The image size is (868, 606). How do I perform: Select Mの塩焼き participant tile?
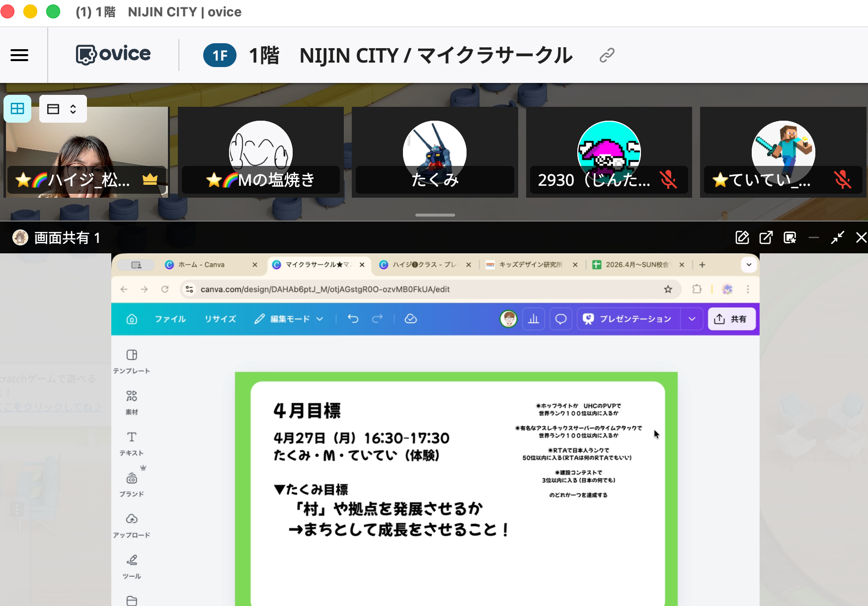[261, 152]
